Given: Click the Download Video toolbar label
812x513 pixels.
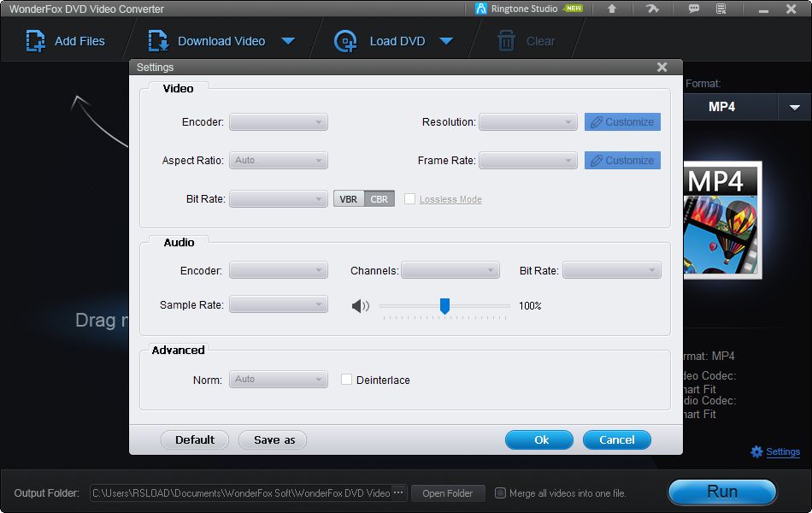Looking at the screenshot, I should pos(221,41).
